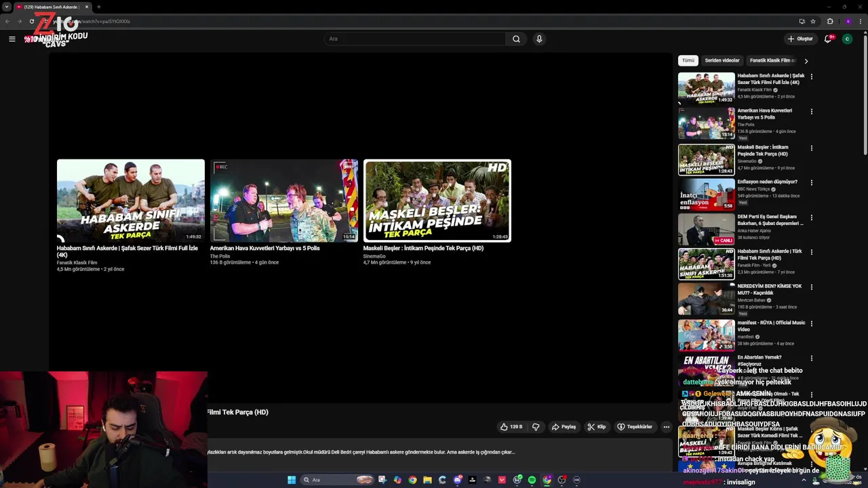Viewport: 868px width, 488px height.
Task: Open sidebar Hababam Sınıfı Askerde Türk Filmi Tek Parça (HD)
Action: (x=769, y=255)
